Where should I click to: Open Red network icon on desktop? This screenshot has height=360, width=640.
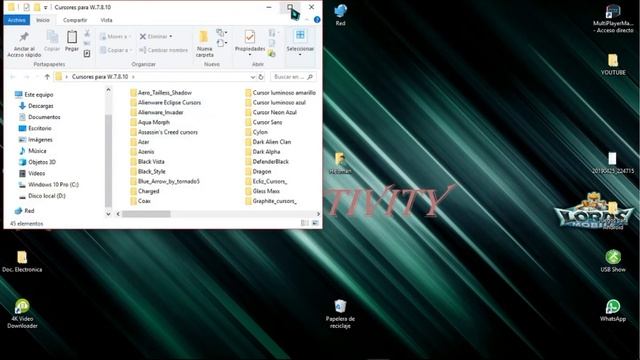click(340, 15)
